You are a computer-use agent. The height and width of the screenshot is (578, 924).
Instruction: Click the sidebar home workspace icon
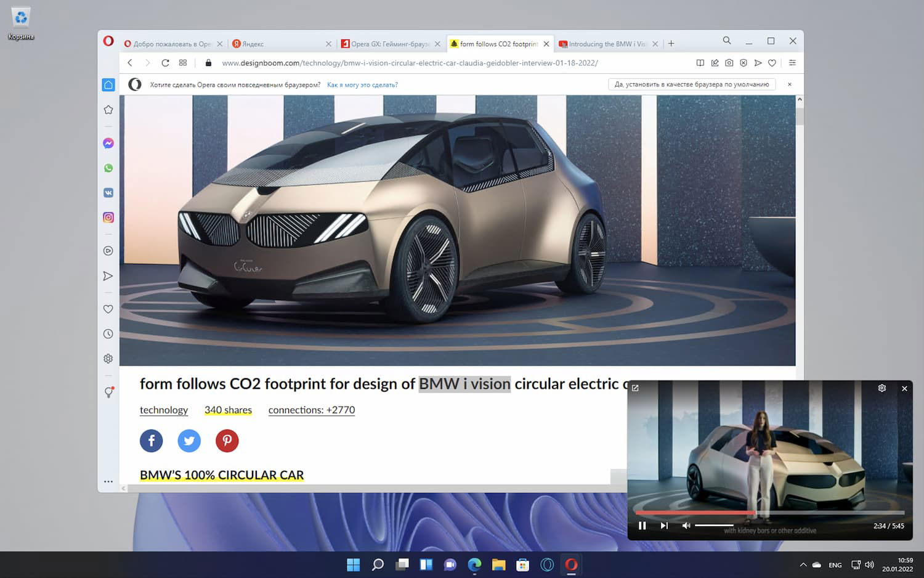[x=108, y=84]
